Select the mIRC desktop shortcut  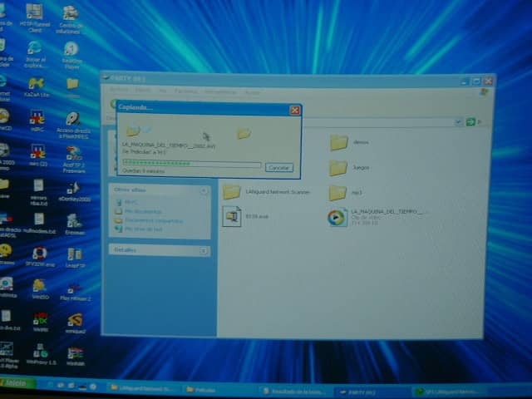pyautogui.click(x=37, y=118)
